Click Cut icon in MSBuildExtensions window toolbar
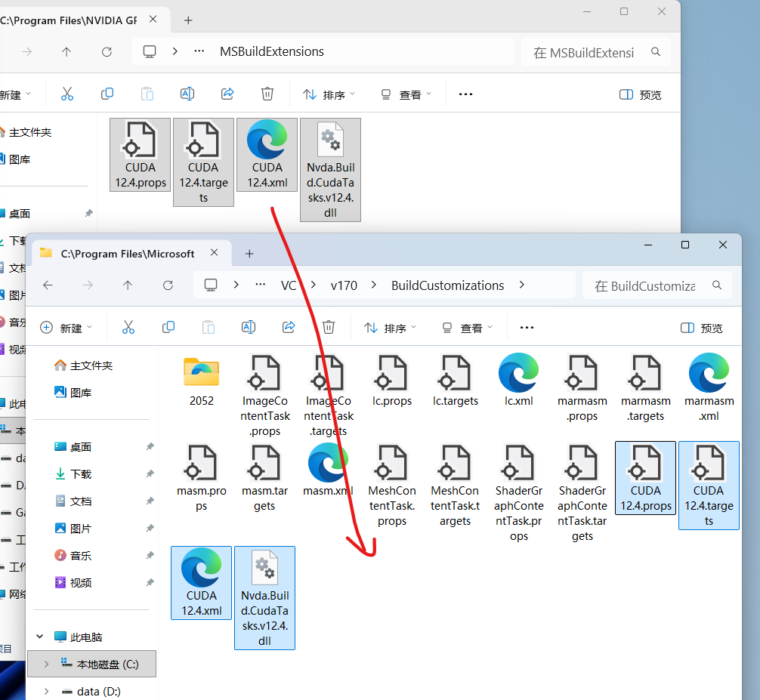This screenshot has width=760, height=700. [67, 94]
